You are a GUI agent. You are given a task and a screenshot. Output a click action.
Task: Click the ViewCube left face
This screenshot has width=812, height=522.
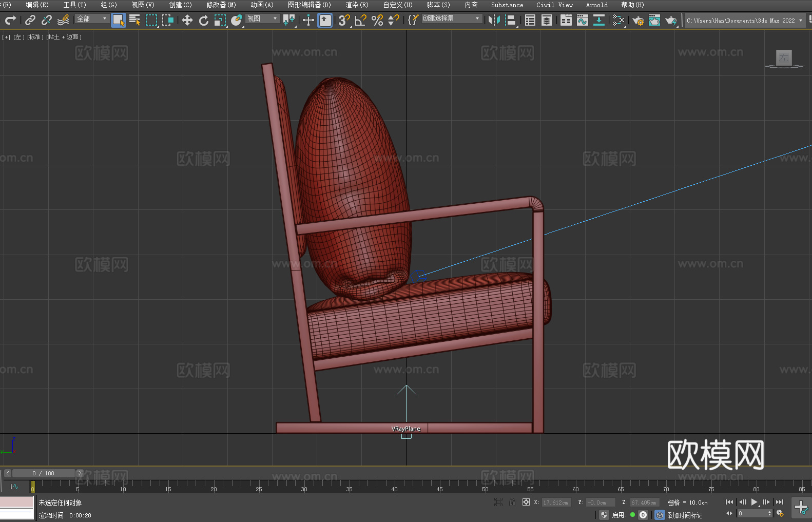(784, 57)
